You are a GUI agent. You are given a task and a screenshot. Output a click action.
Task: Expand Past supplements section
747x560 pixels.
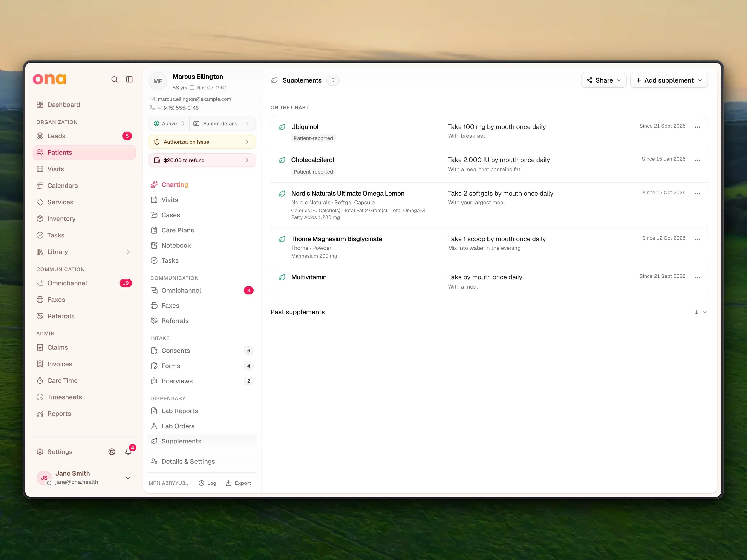[x=489, y=312]
